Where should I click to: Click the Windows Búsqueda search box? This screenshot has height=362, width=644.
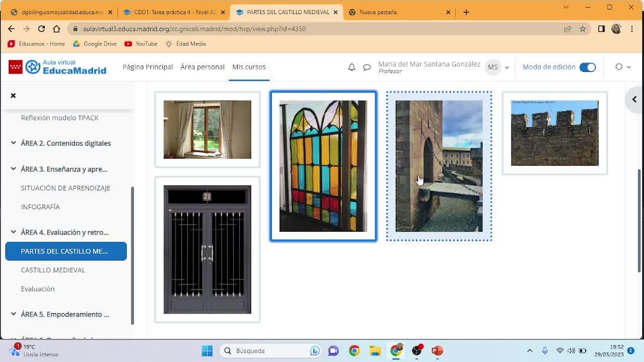coord(271,351)
